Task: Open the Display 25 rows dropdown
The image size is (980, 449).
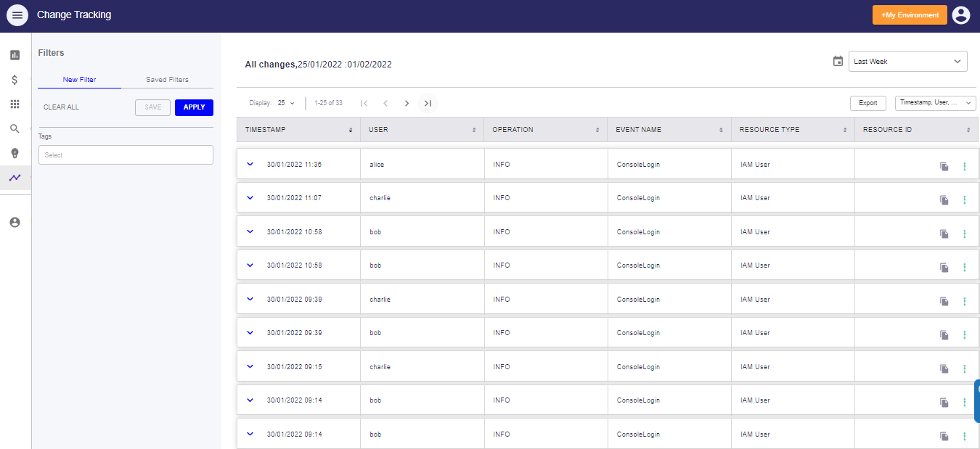Action: [x=286, y=103]
